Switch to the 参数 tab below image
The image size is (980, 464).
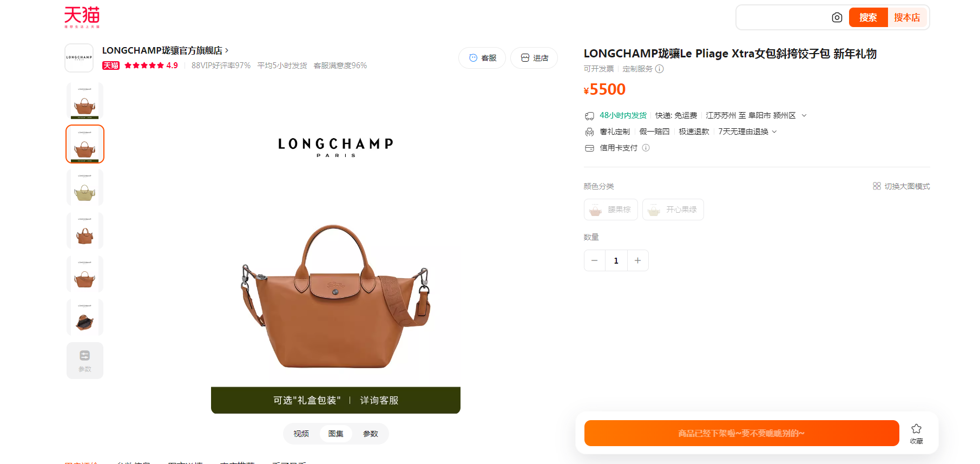click(371, 434)
